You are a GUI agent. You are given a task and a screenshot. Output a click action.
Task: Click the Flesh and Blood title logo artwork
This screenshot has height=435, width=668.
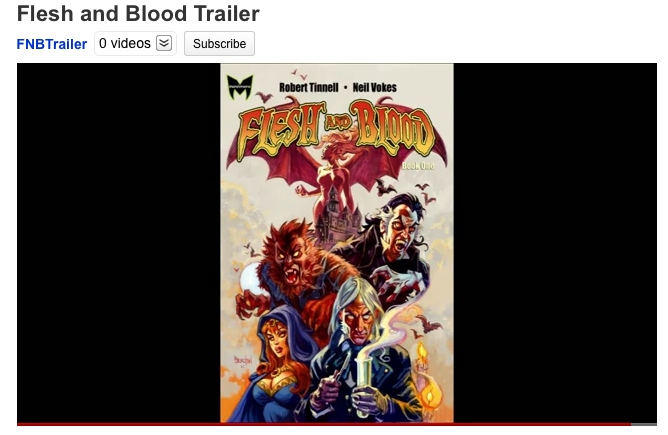pos(336,128)
